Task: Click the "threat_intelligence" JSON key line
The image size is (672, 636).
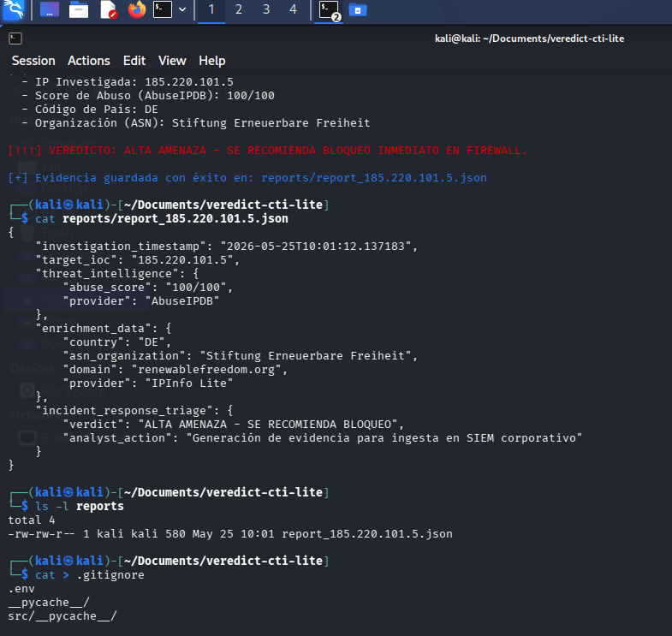Action: 117,273
